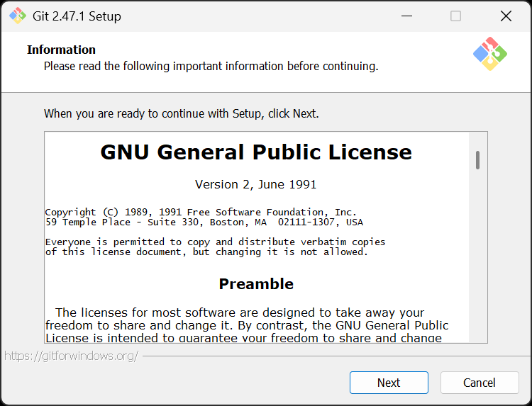Proceed by clicking the Next button
Viewport: 532px width, 406px height.
(x=389, y=383)
